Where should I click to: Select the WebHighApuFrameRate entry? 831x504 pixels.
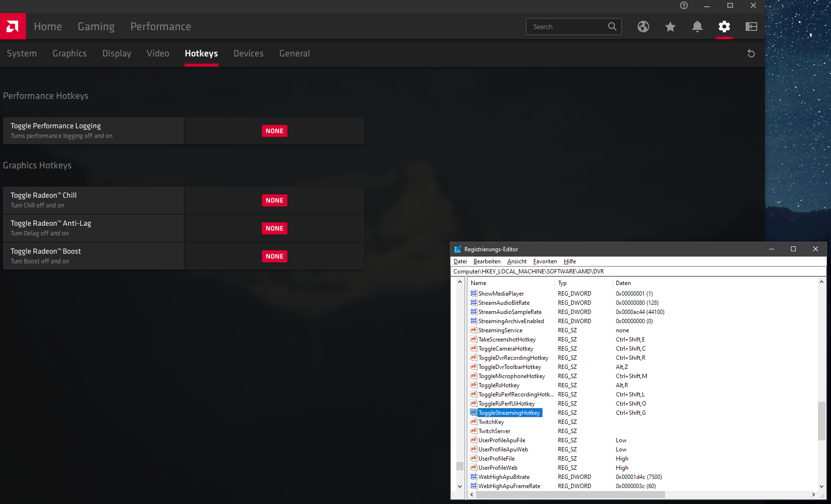click(509, 486)
